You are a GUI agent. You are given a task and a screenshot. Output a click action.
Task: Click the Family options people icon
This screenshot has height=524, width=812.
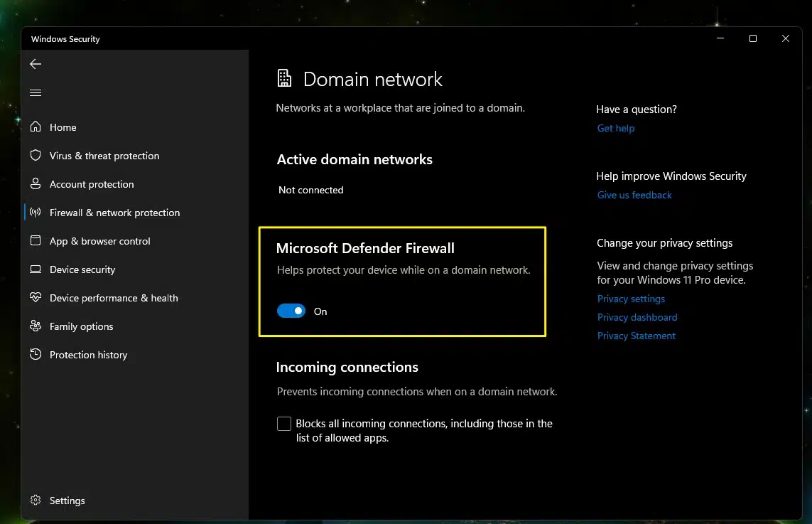36,326
